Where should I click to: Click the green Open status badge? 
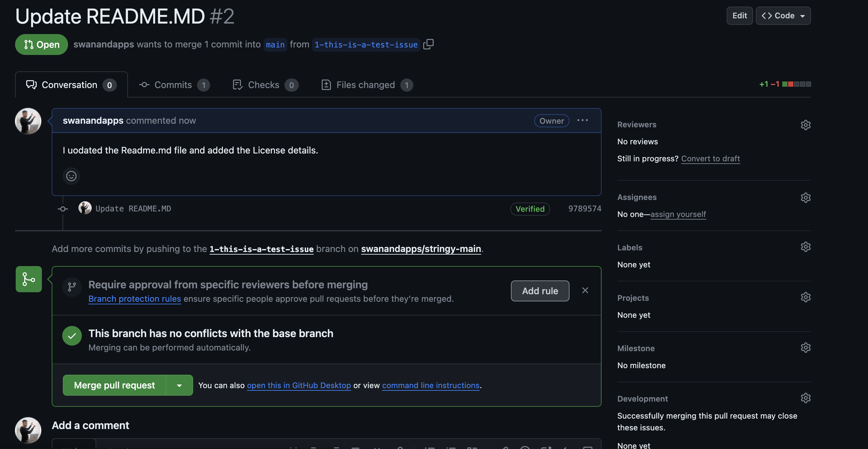(42, 45)
